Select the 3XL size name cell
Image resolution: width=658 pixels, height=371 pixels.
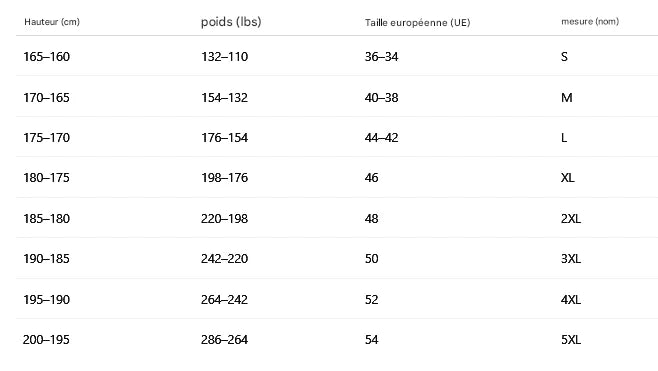click(571, 259)
